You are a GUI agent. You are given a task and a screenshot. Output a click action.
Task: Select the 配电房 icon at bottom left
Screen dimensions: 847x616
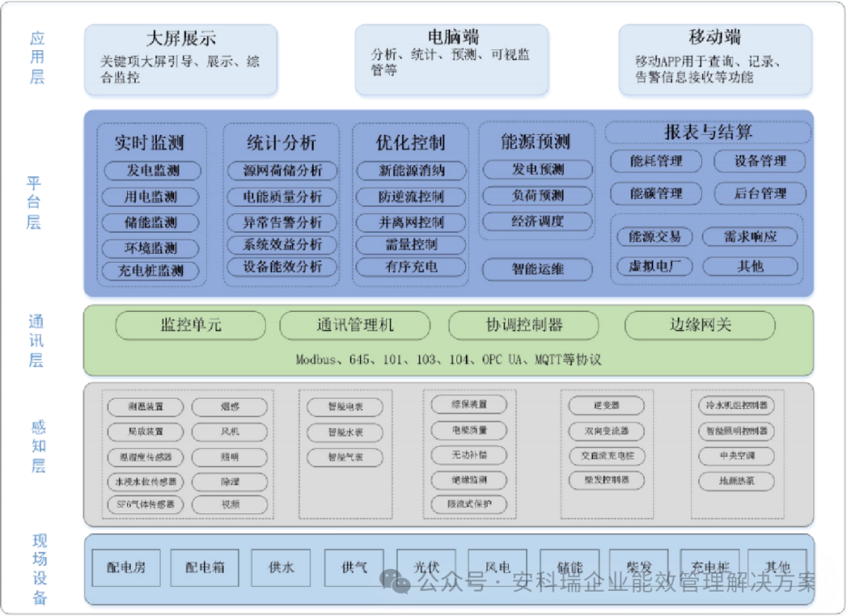[127, 567]
